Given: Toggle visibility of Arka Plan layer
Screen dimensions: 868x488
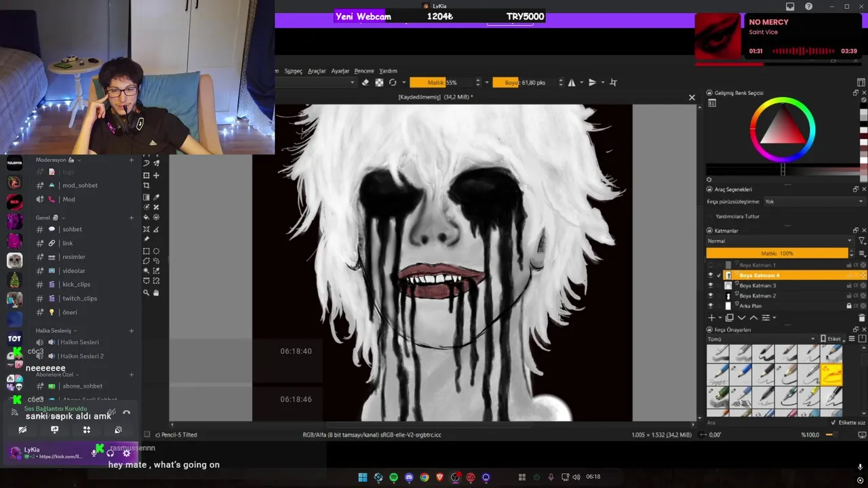Looking at the screenshot, I should 710,306.
